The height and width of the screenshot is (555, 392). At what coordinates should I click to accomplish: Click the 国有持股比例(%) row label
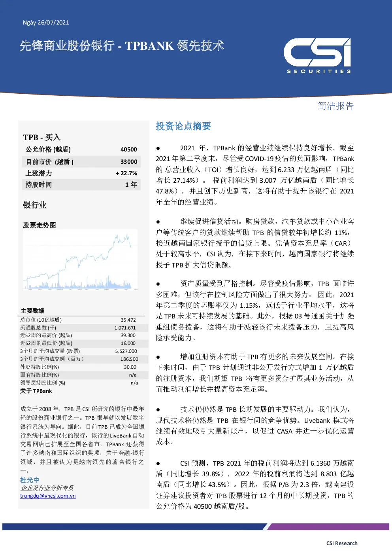pos(40,375)
